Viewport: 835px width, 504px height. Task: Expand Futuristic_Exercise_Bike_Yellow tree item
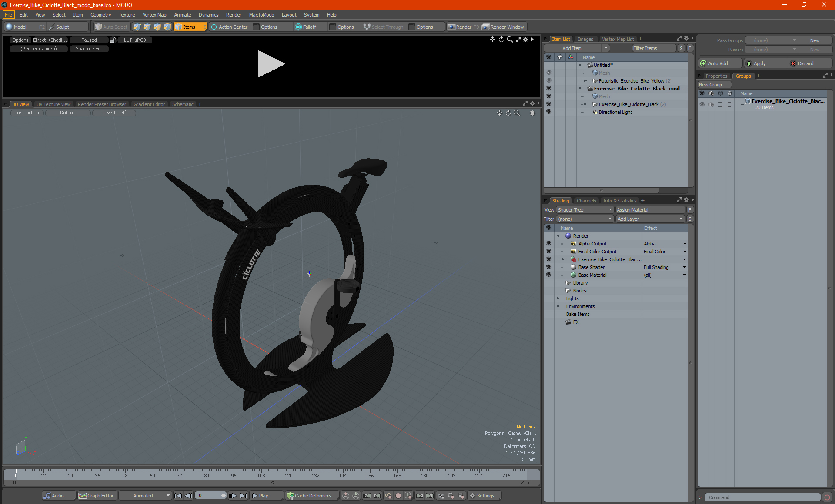click(x=585, y=81)
